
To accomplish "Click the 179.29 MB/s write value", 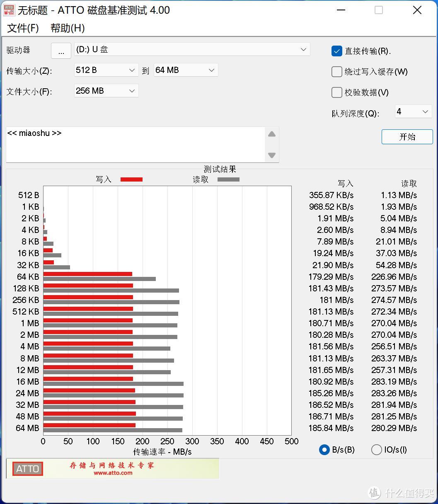I will (331, 277).
